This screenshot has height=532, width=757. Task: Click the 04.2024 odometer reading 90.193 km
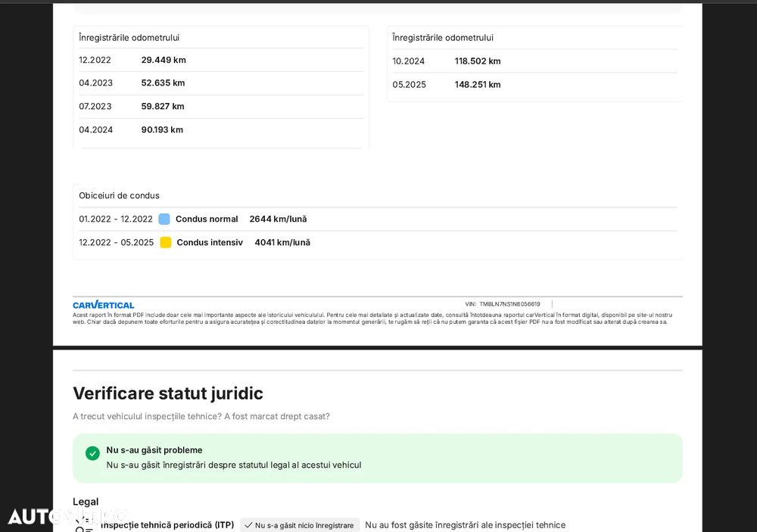click(x=162, y=130)
